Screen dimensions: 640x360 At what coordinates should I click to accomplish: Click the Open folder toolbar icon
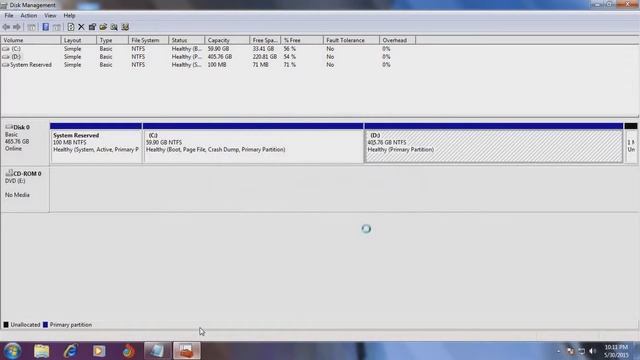click(103, 27)
